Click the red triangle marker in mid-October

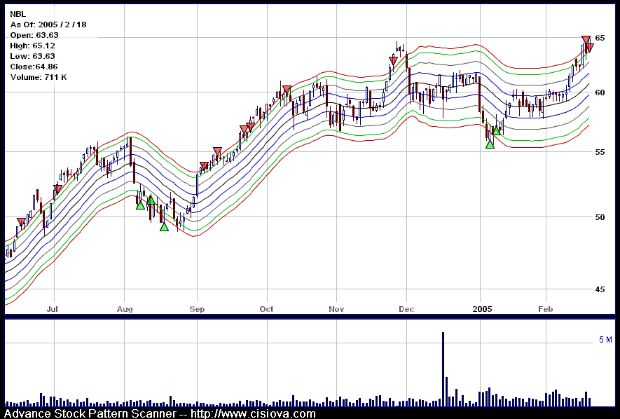[x=287, y=89]
